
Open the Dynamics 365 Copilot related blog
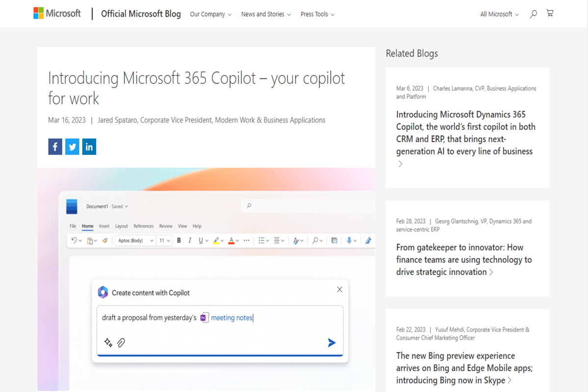pyautogui.click(x=465, y=132)
